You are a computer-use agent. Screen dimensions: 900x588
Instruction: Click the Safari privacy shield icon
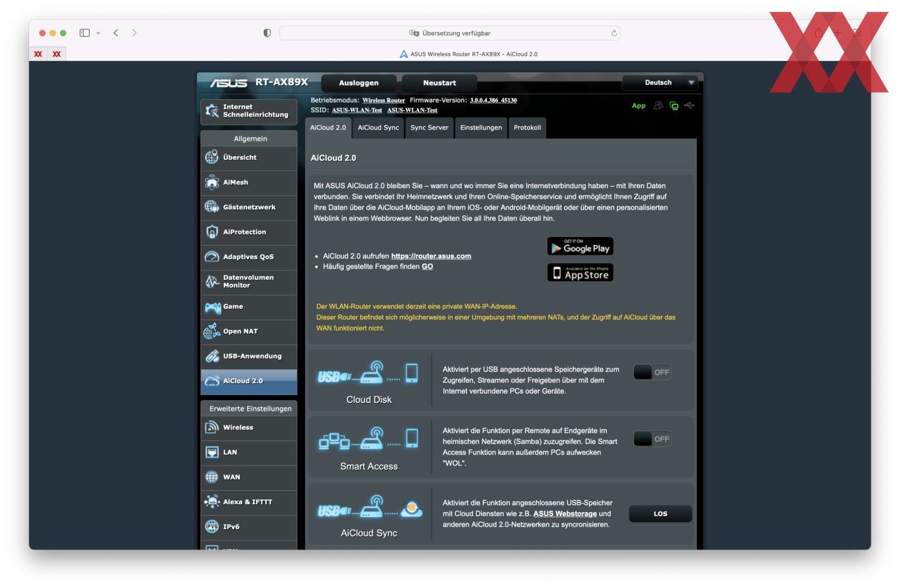(267, 33)
